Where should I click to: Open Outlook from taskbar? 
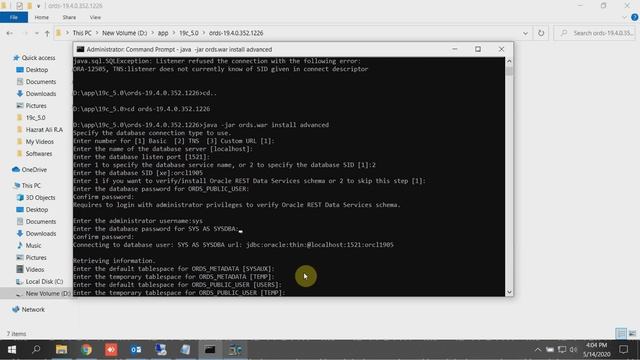[x=136, y=350]
